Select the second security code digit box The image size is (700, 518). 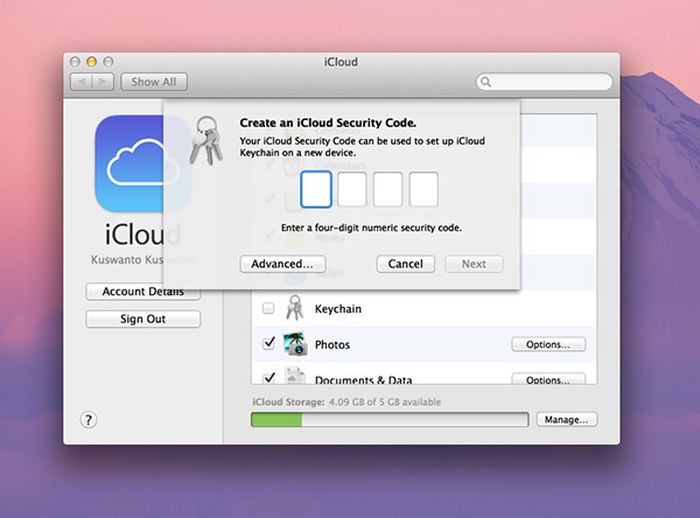[x=352, y=189]
